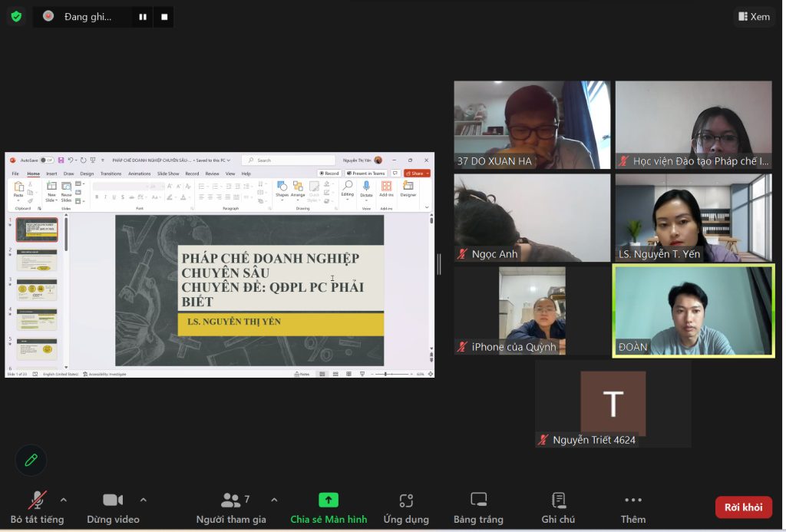Click Rời khỏi to leave meeting
786x532 pixels.
click(x=743, y=507)
